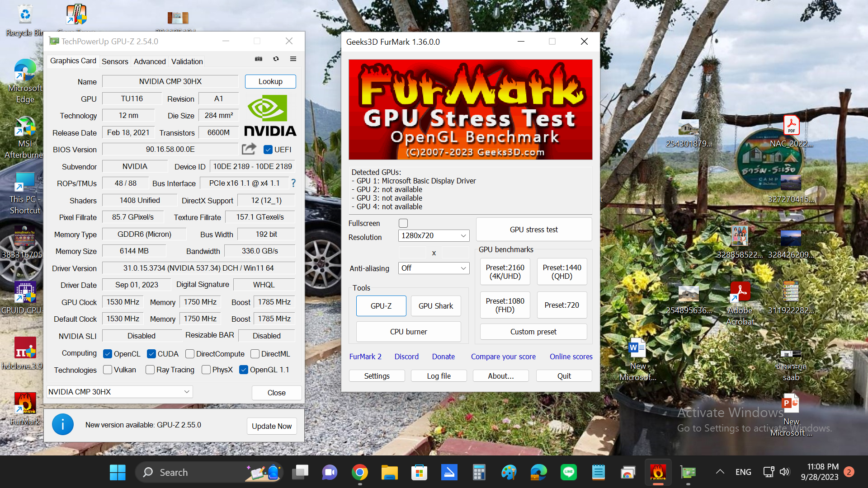
Task: Toggle the CUDA checkbox
Action: pos(151,354)
